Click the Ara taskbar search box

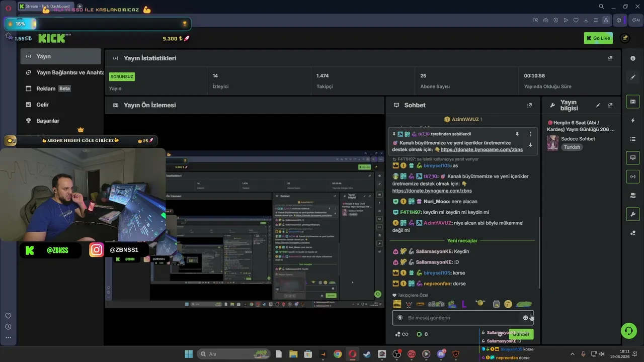(234, 354)
